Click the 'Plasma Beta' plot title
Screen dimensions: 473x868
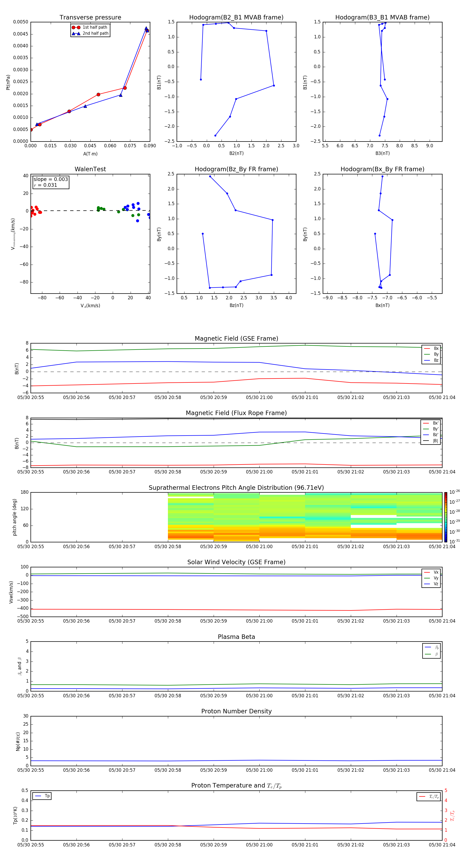(236, 637)
